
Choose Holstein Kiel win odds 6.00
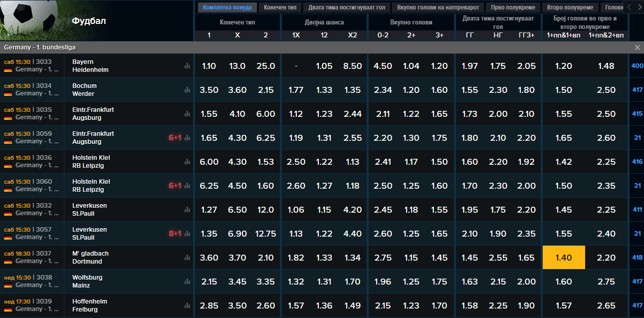click(209, 162)
